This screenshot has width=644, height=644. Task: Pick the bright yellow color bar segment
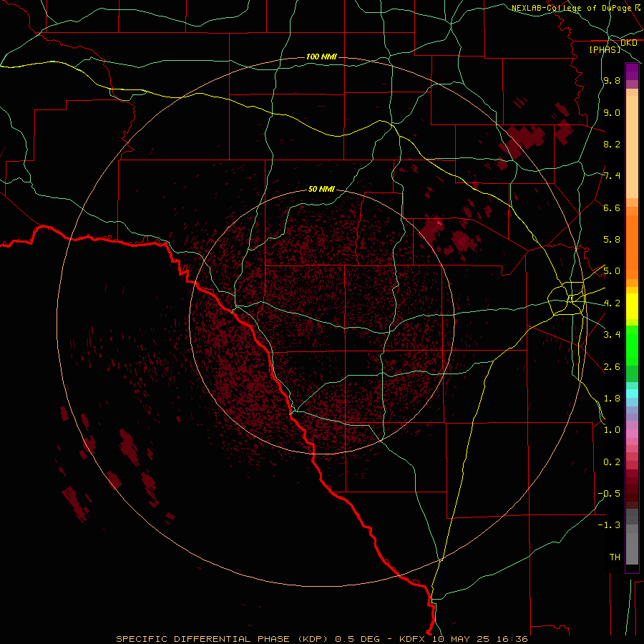[632, 306]
